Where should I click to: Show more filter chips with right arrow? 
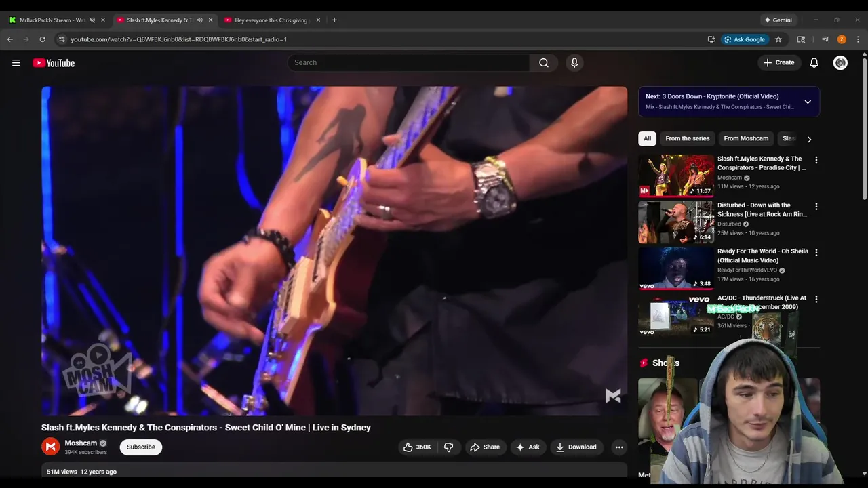pos(809,139)
